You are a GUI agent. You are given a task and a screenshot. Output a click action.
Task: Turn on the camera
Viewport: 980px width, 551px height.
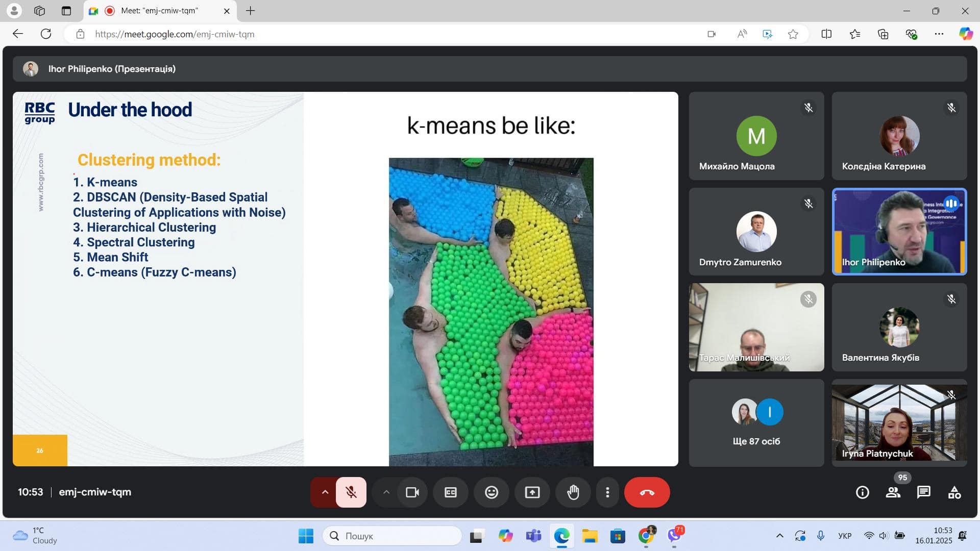(x=412, y=492)
